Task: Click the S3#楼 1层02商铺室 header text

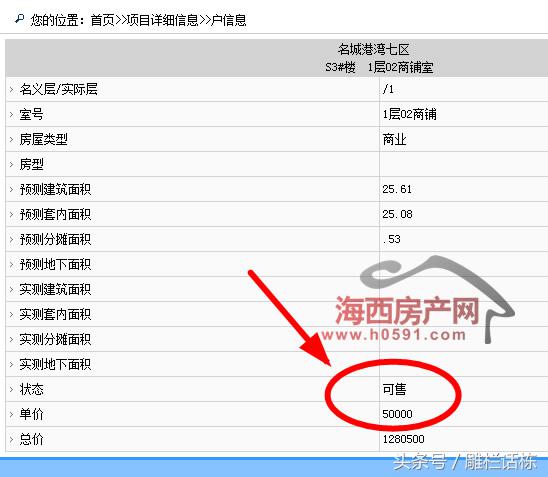Action: pyautogui.click(x=379, y=67)
